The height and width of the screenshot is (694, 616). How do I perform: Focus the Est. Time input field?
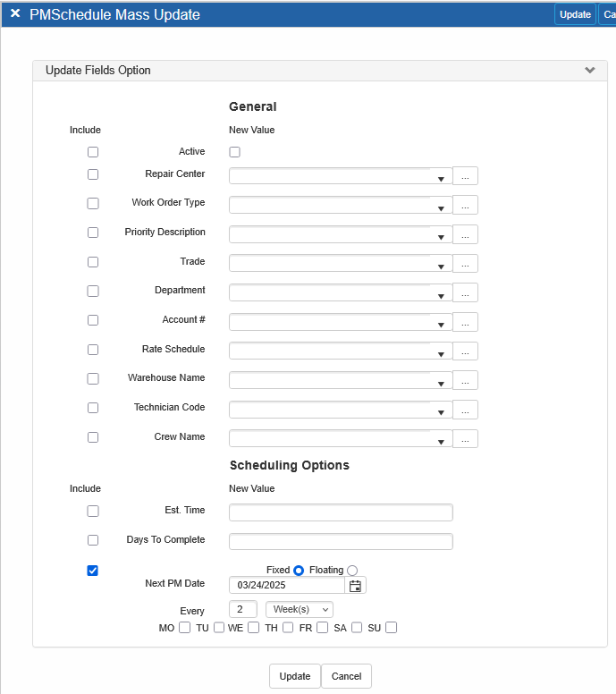click(341, 512)
